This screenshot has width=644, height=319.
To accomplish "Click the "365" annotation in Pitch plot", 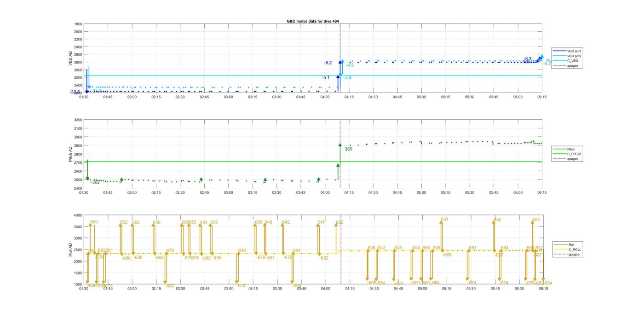I will coord(348,149).
